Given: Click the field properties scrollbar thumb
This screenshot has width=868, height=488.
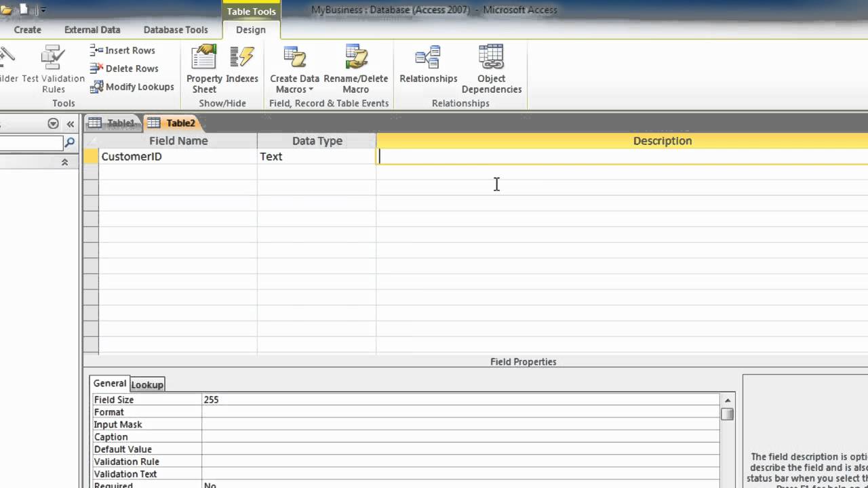Looking at the screenshot, I should [x=728, y=413].
